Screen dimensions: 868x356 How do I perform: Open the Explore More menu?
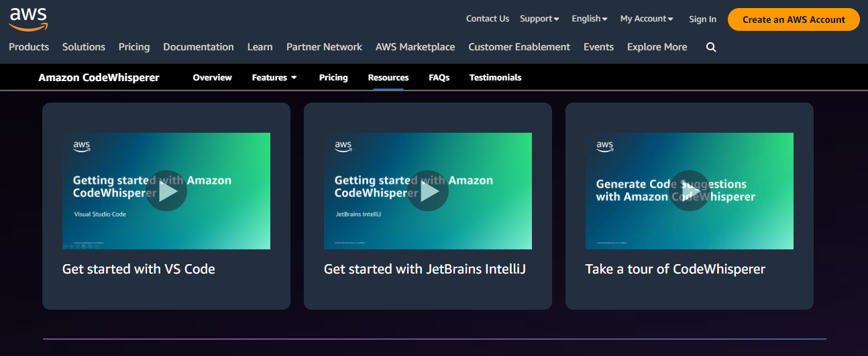[657, 47]
